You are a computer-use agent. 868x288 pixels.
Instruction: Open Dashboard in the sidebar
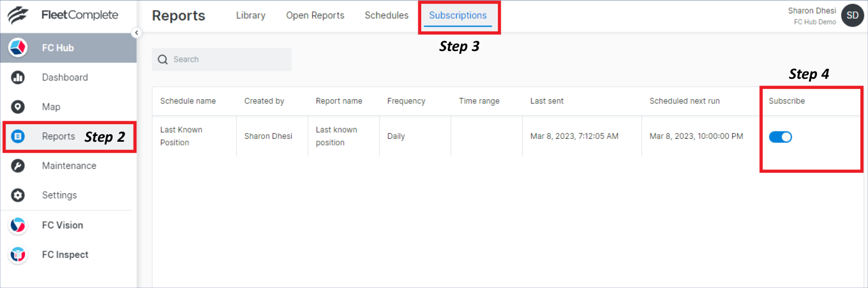pyautogui.click(x=65, y=78)
